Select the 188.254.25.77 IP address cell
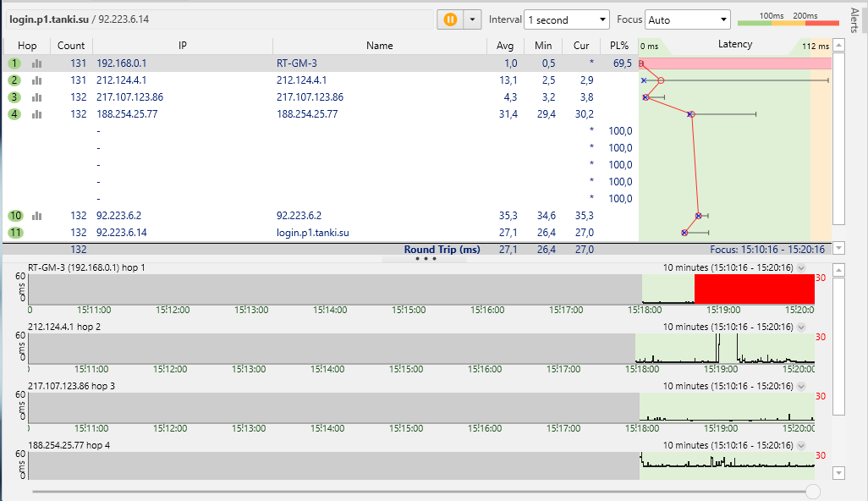The height and width of the screenshot is (501, 868). pos(127,114)
